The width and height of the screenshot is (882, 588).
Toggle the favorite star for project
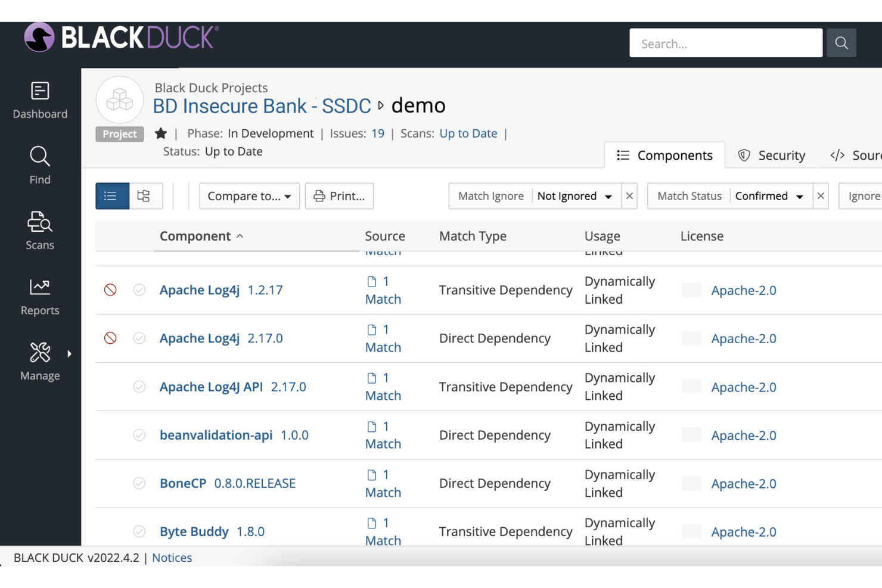(x=160, y=133)
